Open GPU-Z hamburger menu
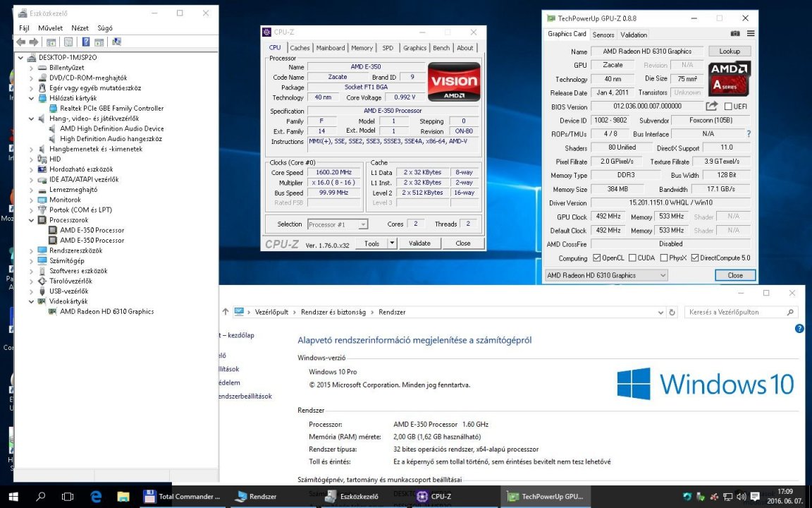This screenshot has height=508, width=812. click(751, 34)
